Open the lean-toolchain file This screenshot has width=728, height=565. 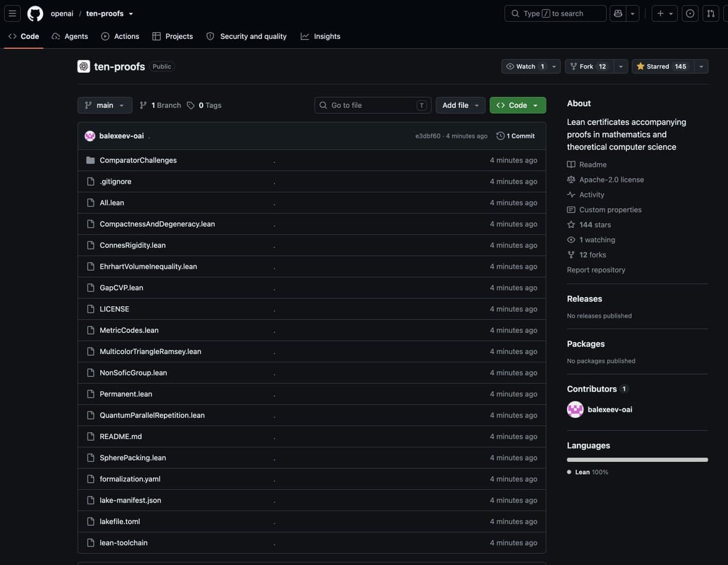[x=124, y=542]
